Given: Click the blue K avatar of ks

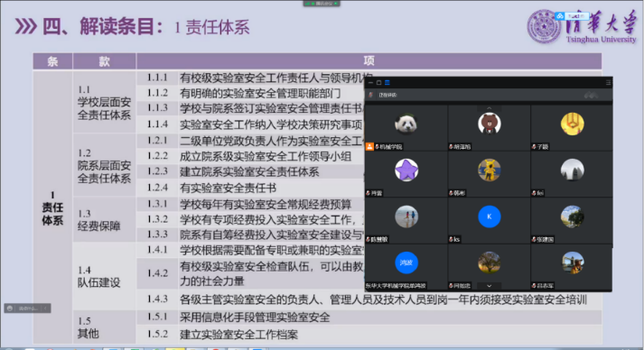Looking at the screenshot, I should [490, 216].
